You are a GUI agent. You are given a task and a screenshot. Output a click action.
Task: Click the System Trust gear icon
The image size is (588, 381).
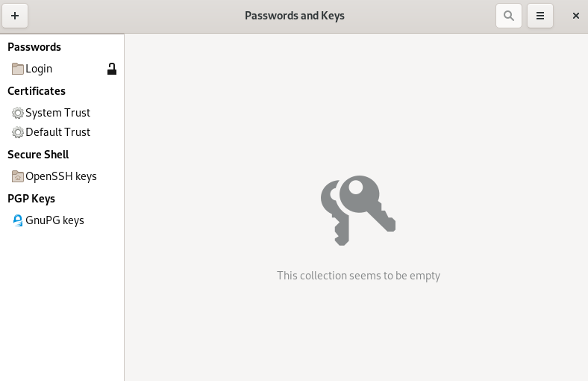(x=18, y=113)
